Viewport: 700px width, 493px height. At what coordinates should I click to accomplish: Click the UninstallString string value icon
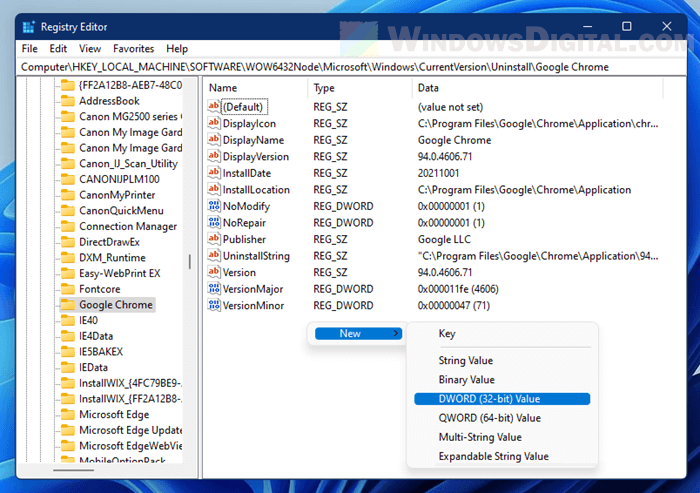click(214, 255)
